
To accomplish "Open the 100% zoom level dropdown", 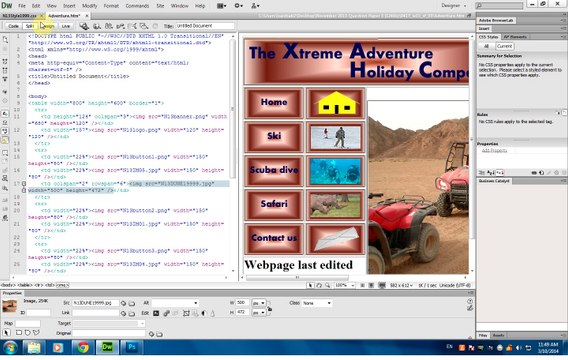I will (x=344, y=286).
